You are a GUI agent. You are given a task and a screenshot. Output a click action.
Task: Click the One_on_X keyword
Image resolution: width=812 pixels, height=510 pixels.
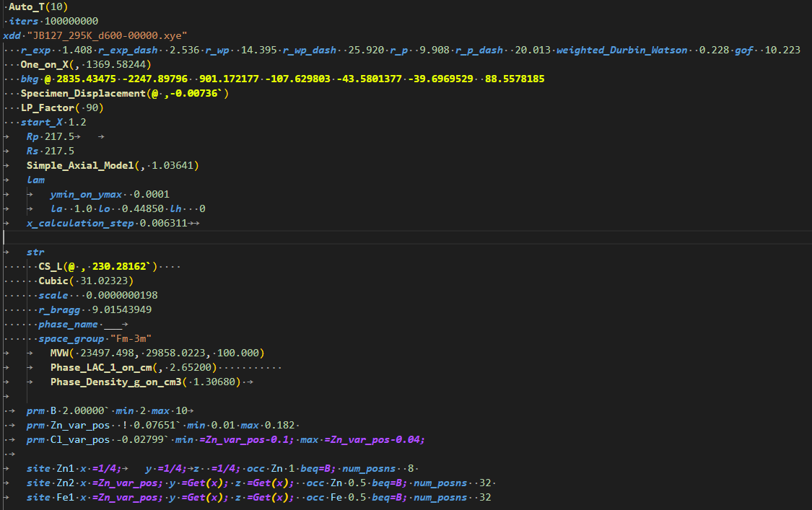pyautogui.click(x=48, y=65)
